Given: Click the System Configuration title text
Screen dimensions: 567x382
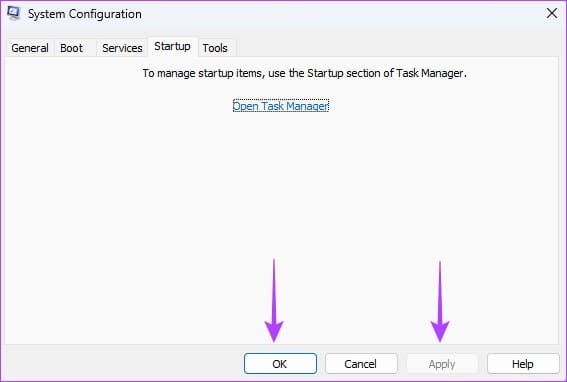Looking at the screenshot, I should (85, 14).
